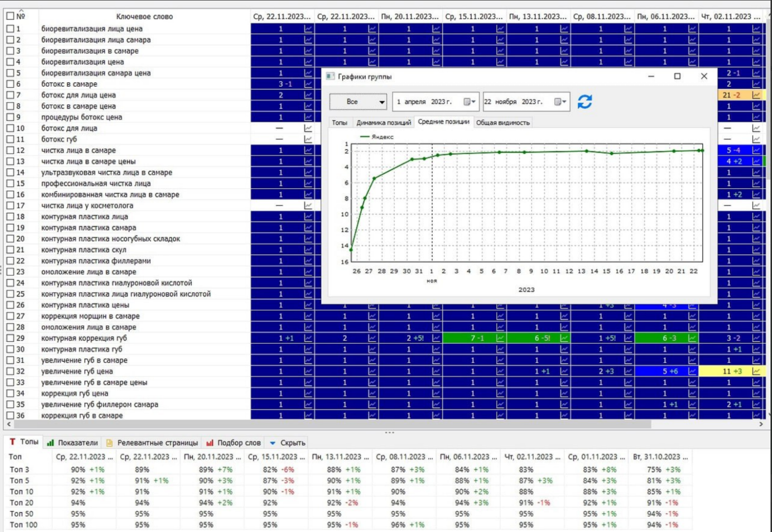
Task: Click chart icon in orange '21 -2' cell
Action: (x=756, y=95)
